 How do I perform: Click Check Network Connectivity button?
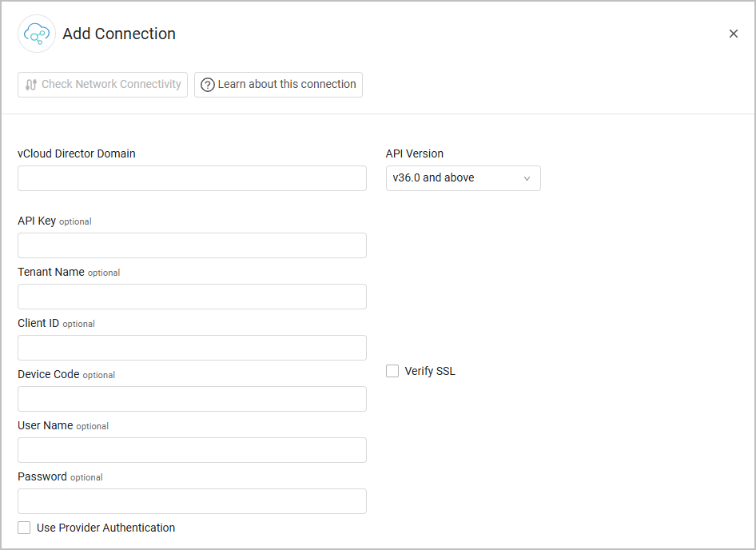click(x=103, y=85)
